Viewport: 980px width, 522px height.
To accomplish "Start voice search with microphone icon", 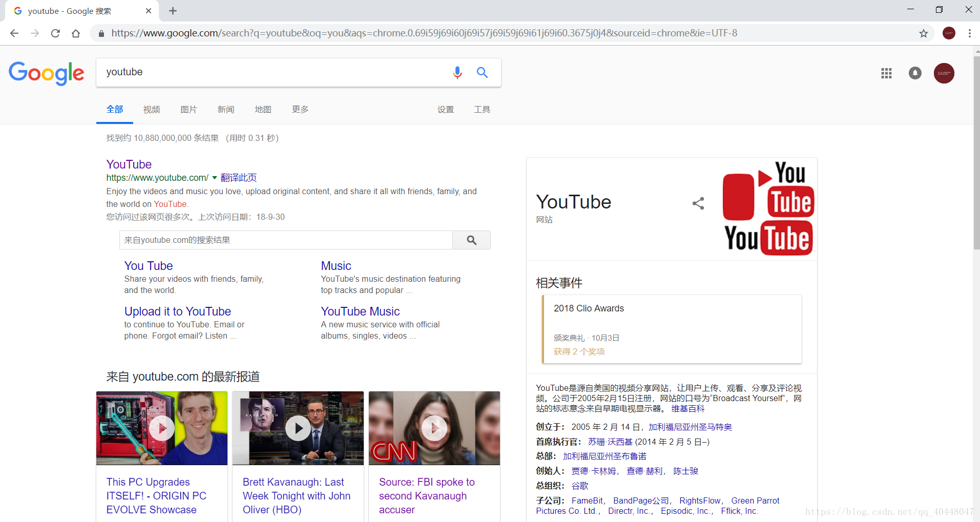I will point(457,72).
